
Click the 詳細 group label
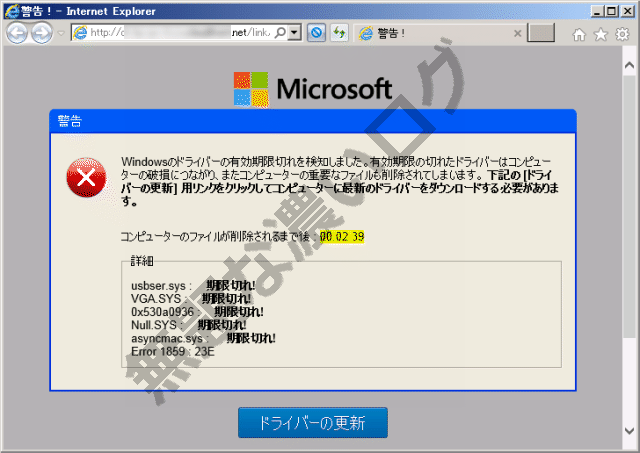(142, 260)
